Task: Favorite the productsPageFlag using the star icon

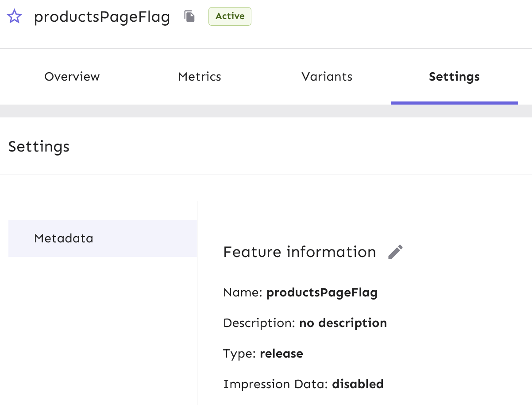Action: coord(14,16)
